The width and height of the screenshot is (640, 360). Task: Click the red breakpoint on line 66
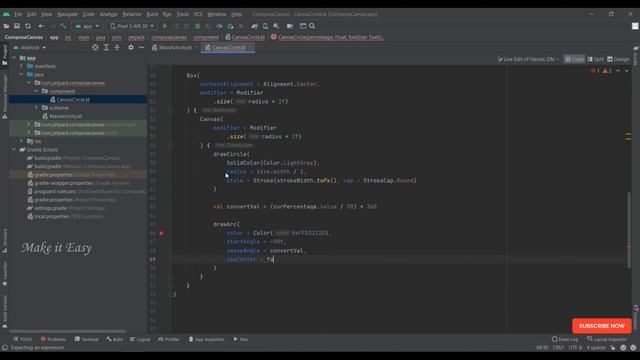click(x=162, y=233)
